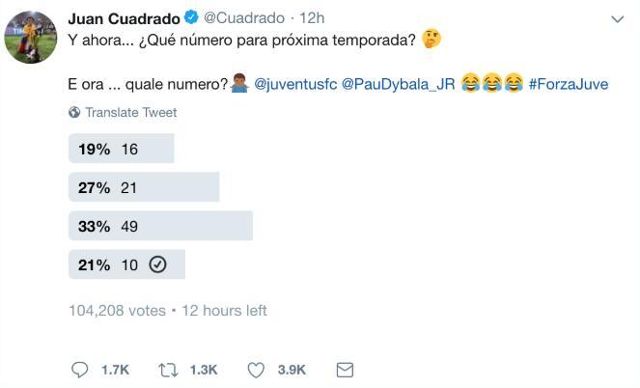
Task: Click the reply speech bubble icon
Action: (80, 370)
